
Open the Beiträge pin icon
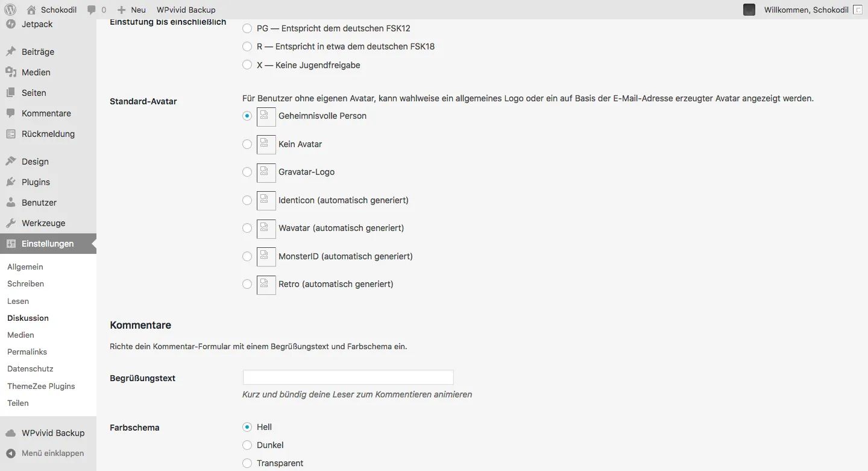pos(11,52)
